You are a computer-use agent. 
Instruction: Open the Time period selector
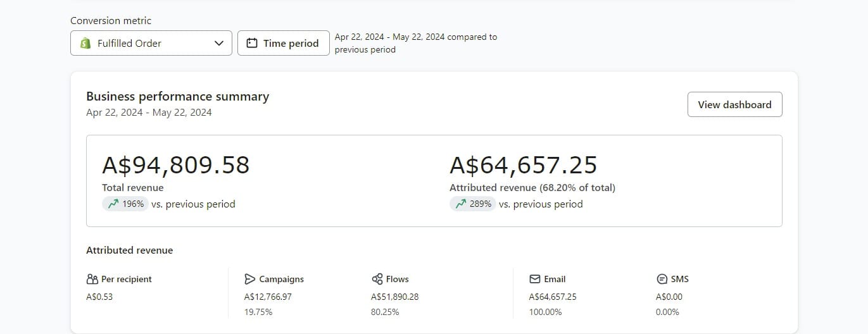coord(283,43)
